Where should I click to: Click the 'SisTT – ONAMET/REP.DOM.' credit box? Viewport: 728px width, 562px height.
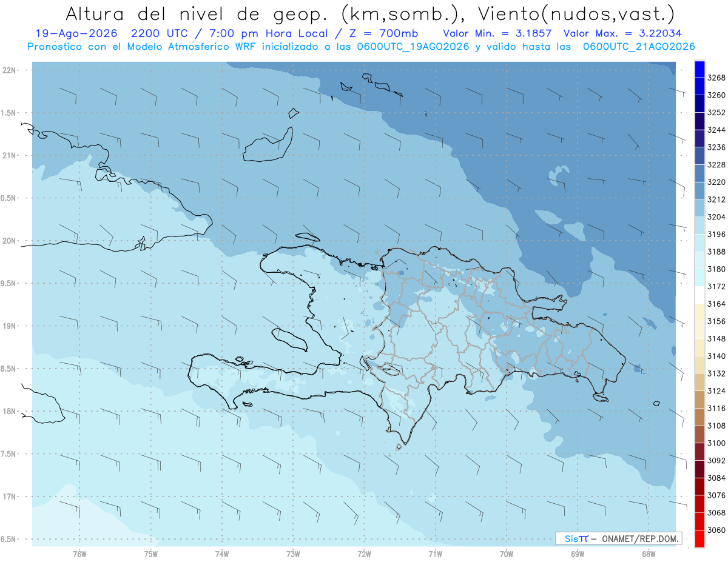619,538
